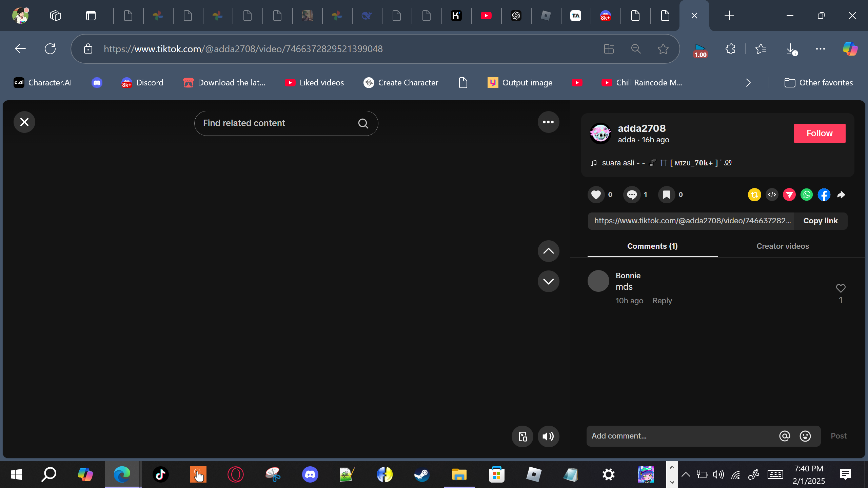Click the embed code icon
The image size is (868, 488).
click(772, 195)
